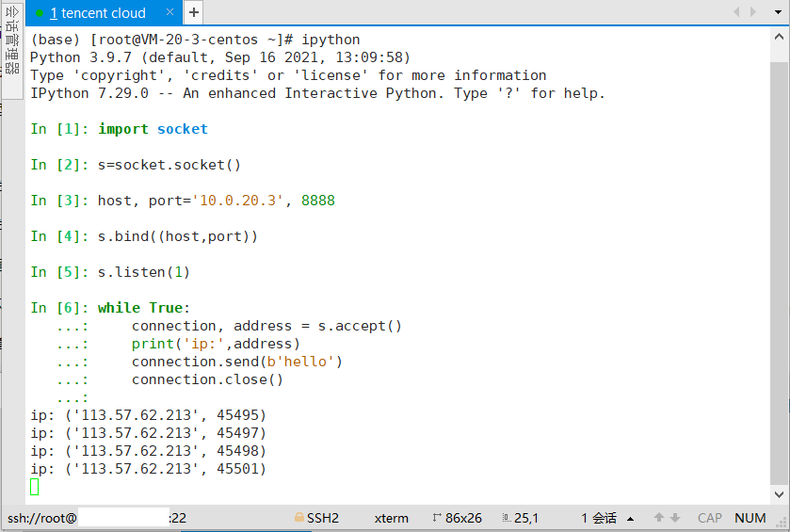Click scrollbar up arrow in terminal
The image size is (790, 532).
tap(779, 37)
